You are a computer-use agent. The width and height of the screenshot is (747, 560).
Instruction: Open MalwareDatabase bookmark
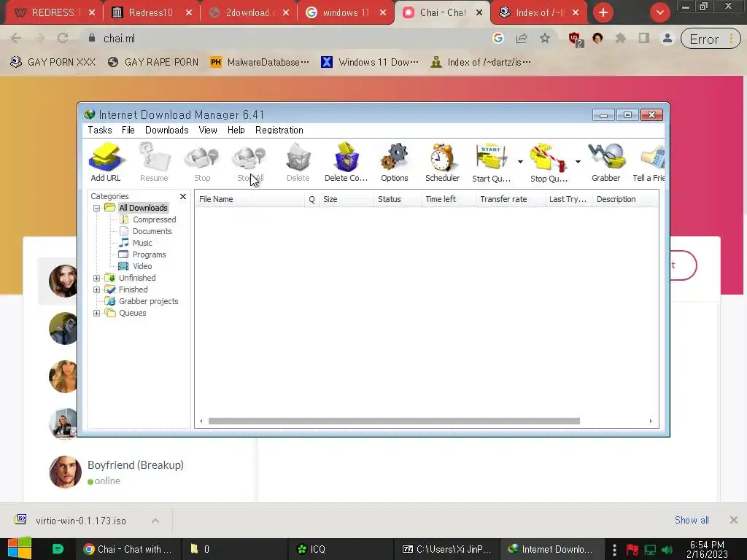pos(260,62)
